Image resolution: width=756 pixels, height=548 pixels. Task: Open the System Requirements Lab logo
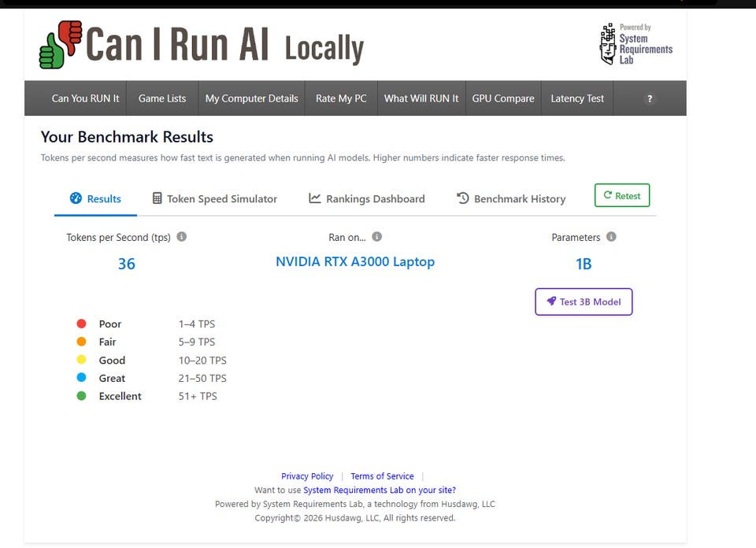(636, 44)
